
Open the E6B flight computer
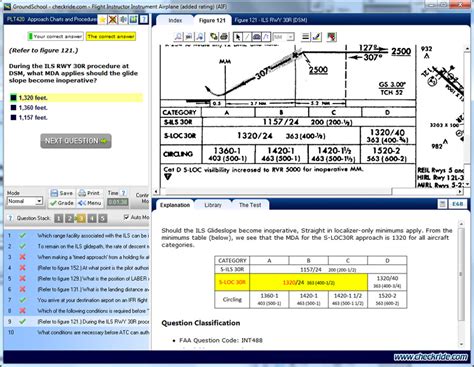(457, 204)
